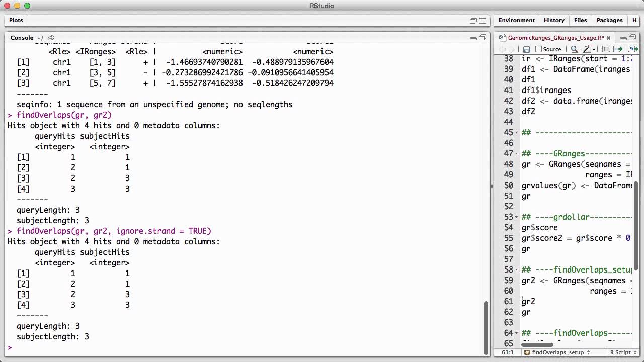
Task: Click the section hash icon in status bar
Action: [x=527, y=352]
